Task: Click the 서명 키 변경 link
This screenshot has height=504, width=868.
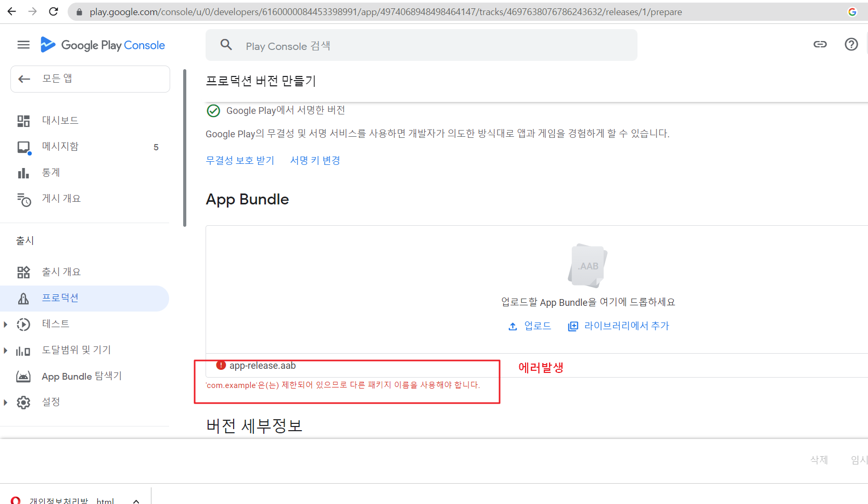Action: coord(315,160)
